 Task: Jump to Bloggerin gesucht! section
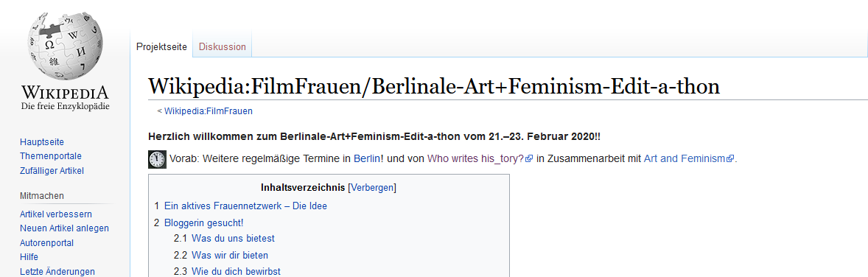pyautogui.click(x=203, y=223)
